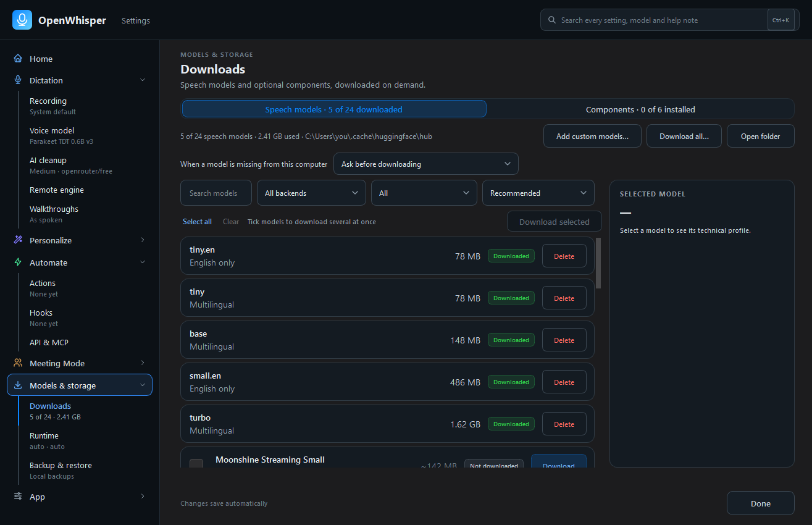Click the Meeting Mode people icon
The image size is (812, 525).
coord(19,363)
